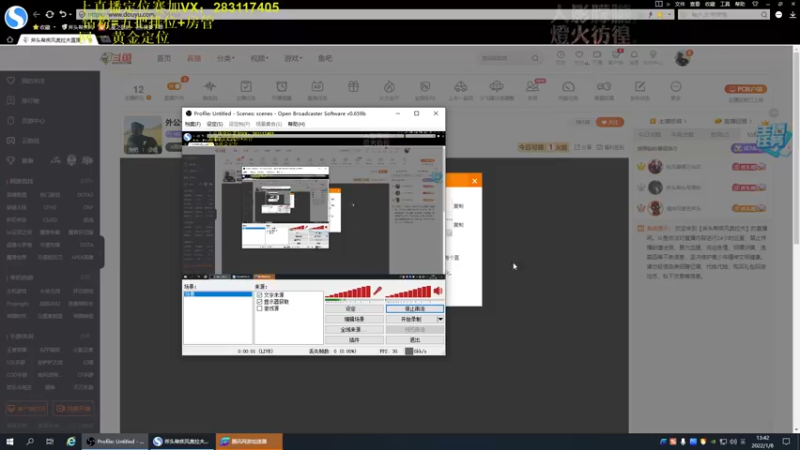800x450 pixels.
Task: Open Internet Explorer from the taskbar
Action: (x=71, y=441)
